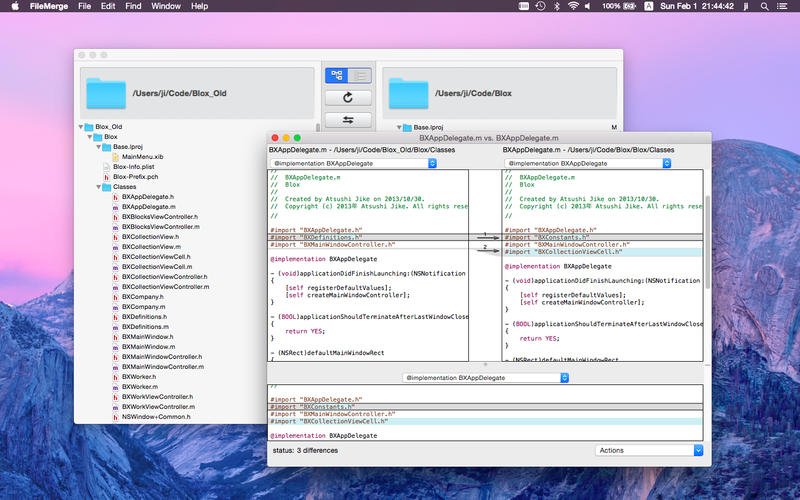This screenshot has height=500, width=800.
Task: Click the volume speaker icon
Action: click(588, 6)
